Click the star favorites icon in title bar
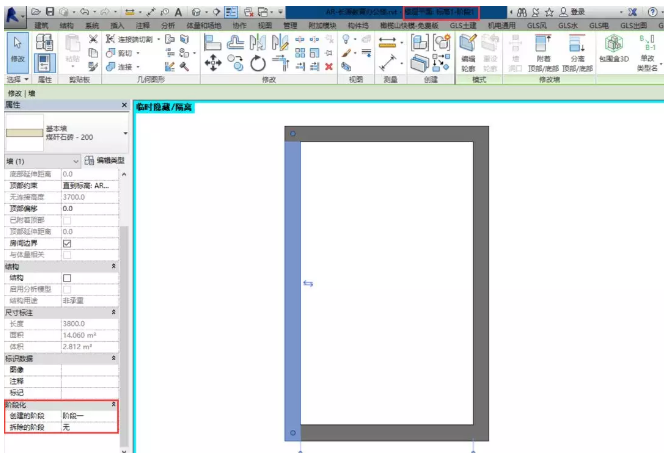This screenshot has height=457, width=669. (549, 12)
